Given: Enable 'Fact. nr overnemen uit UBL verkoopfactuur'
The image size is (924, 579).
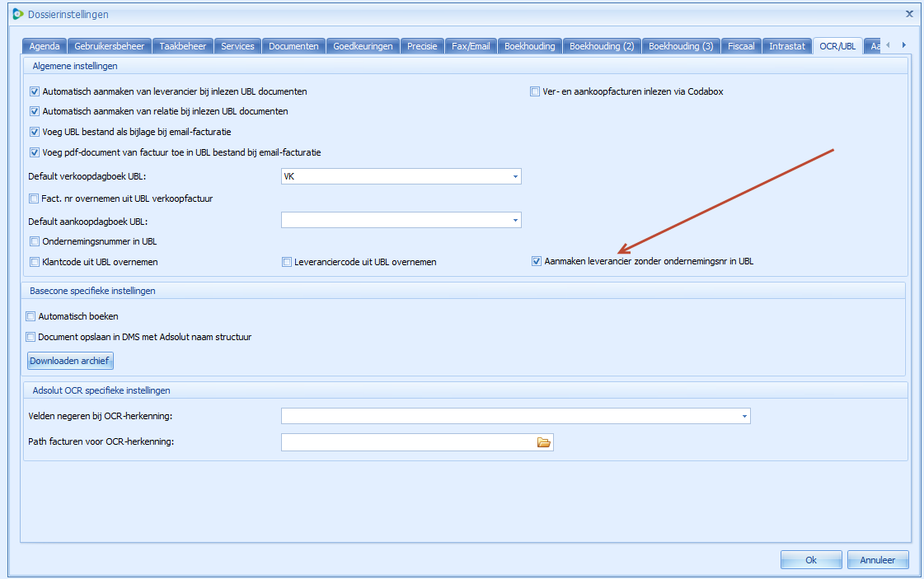Looking at the screenshot, I should point(34,198).
